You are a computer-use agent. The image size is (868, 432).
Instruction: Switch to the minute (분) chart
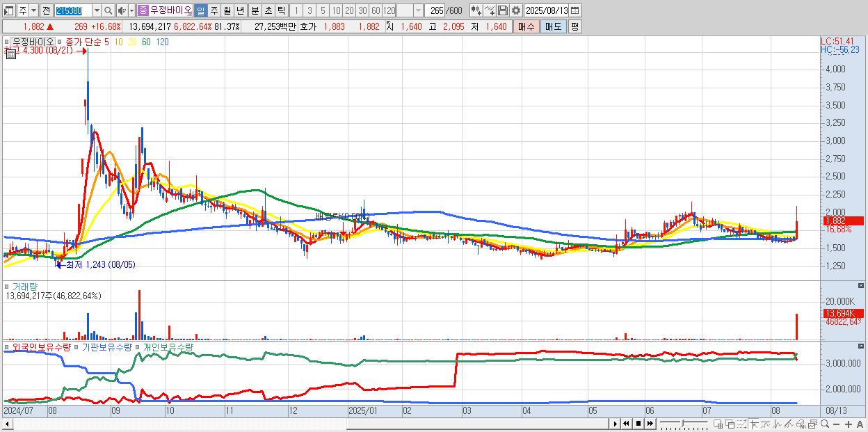point(255,10)
